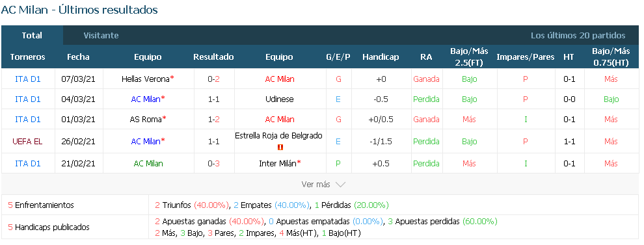Open the Inter Milán team link

tap(277, 163)
